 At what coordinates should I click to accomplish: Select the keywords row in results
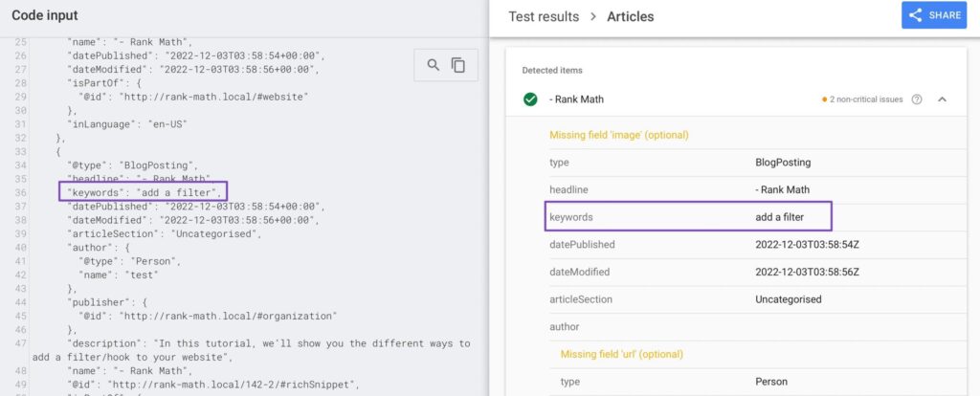[x=688, y=217]
